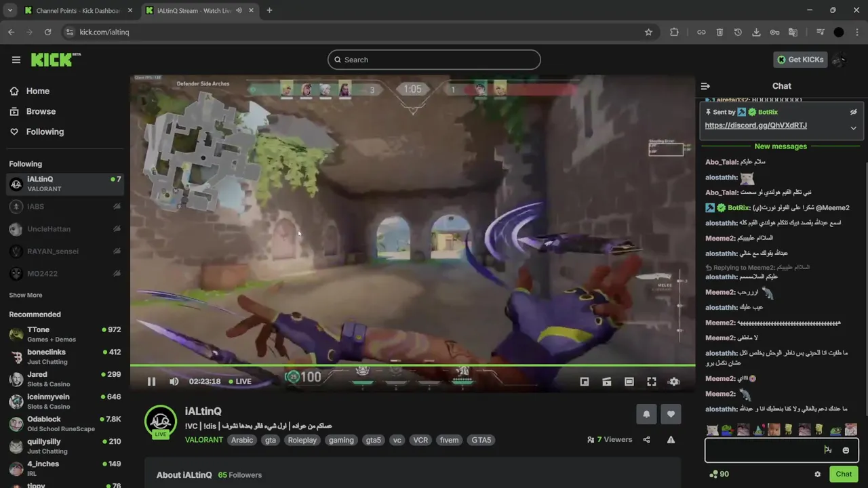Screen dimensions: 868x488
Task: Open browser tab search dropdown arrow
Action: [x=9, y=10]
